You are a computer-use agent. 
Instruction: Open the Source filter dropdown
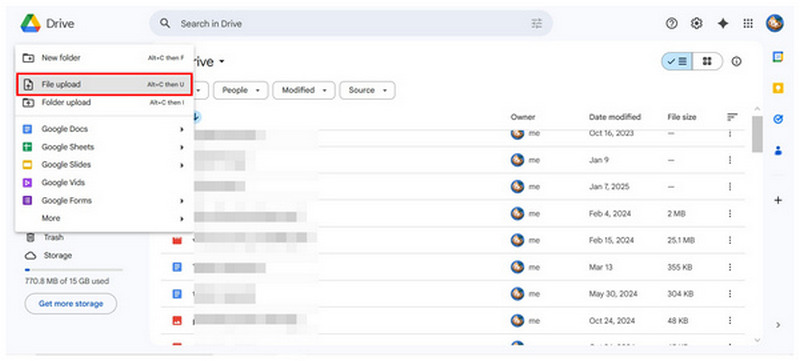[x=367, y=90]
